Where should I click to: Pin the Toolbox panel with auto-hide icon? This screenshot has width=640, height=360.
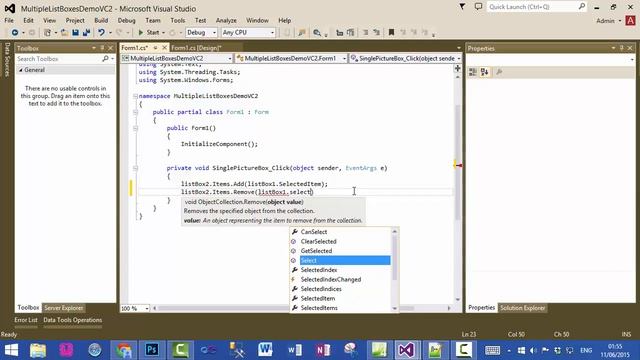[102, 48]
